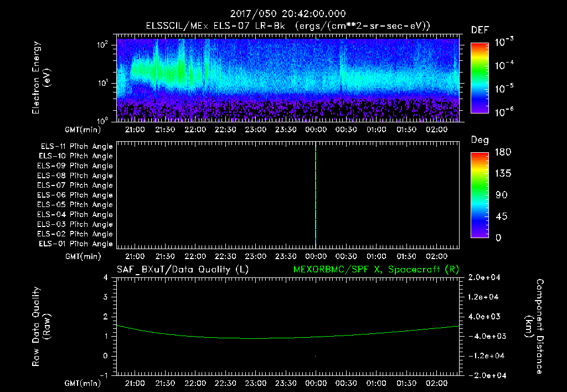Click the 10^2 tick on electron energy axis
This screenshot has height=392, width=567.
coord(103,45)
